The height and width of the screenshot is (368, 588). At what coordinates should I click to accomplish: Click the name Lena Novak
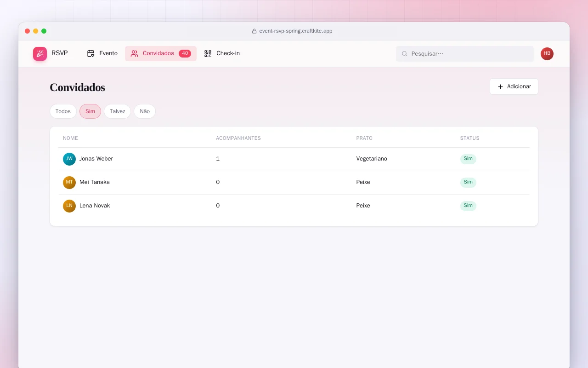point(95,206)
